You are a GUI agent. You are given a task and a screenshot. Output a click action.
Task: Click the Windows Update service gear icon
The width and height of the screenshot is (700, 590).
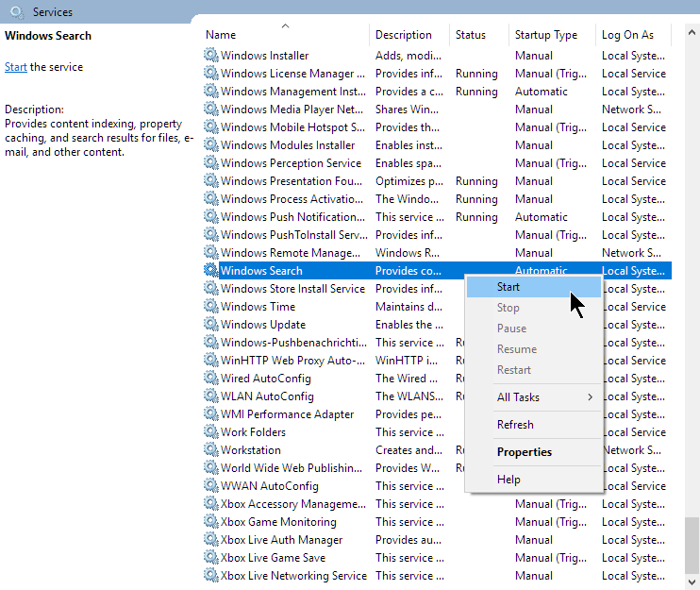211,325
